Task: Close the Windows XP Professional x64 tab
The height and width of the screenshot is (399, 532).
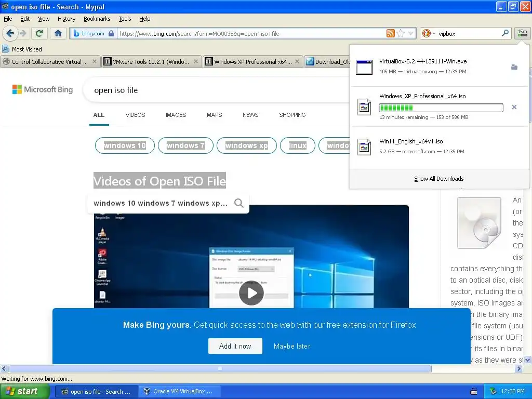Action: [297, 61]
